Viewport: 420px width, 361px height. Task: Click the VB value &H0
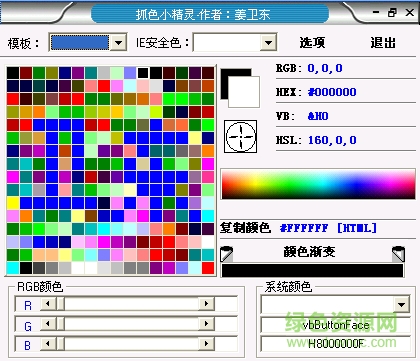pyautogui.click(x=318, y=116)
